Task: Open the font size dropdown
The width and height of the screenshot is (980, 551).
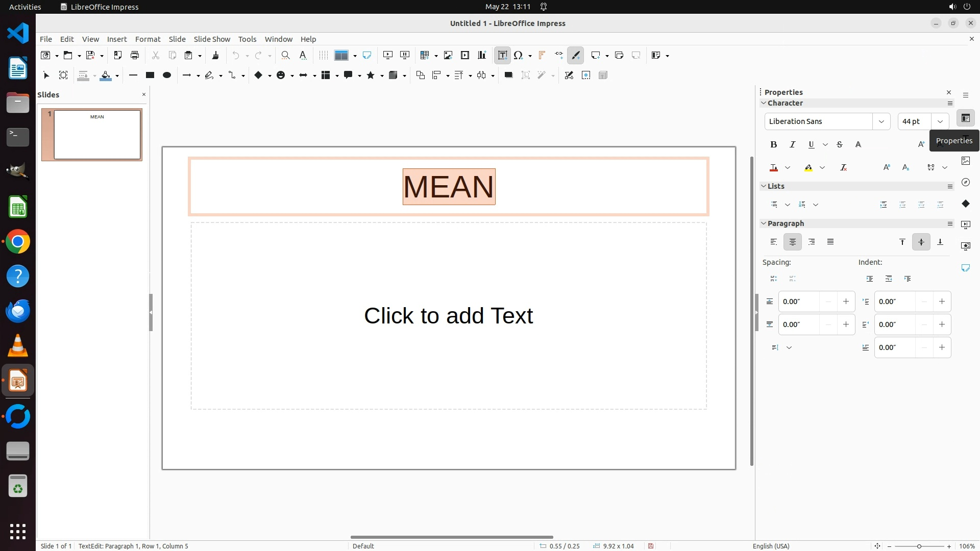Action: click(940, 121)
